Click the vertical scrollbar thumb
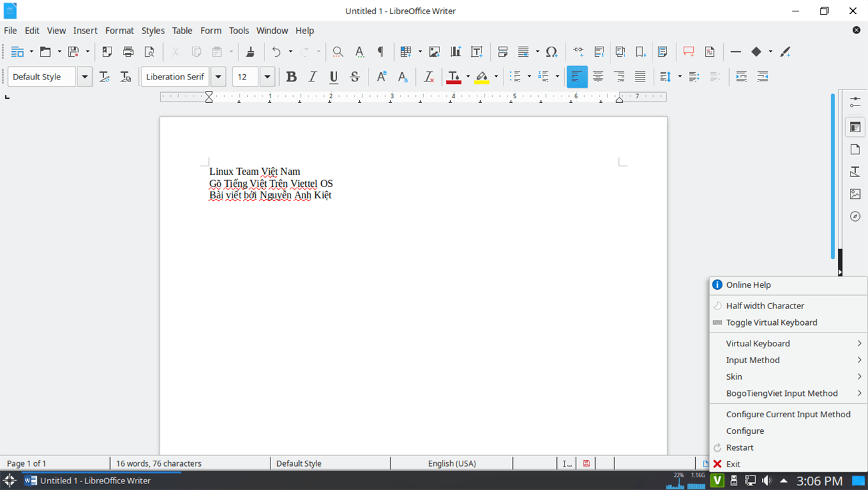 tap(833, 177)
